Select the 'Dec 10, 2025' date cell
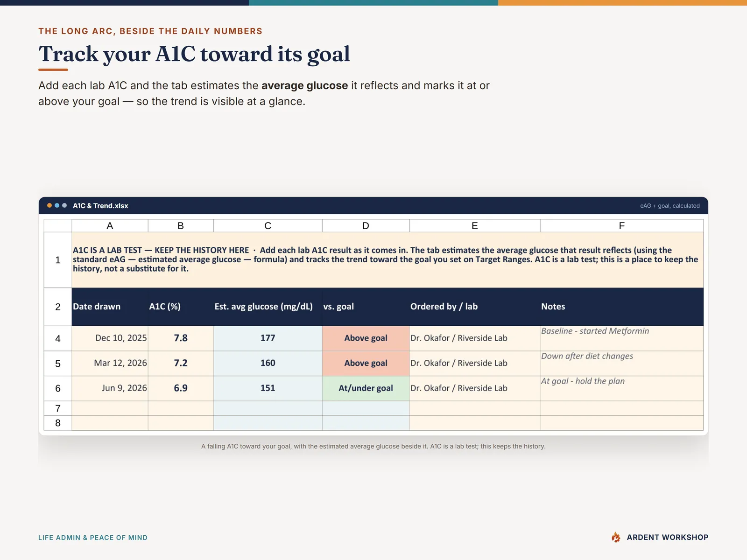The image size is (747, 560). point(110,338)
